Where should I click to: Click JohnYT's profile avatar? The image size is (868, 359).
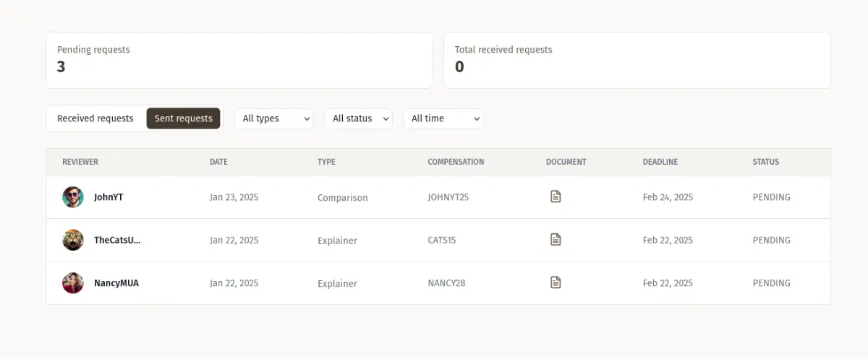point(73,197)
